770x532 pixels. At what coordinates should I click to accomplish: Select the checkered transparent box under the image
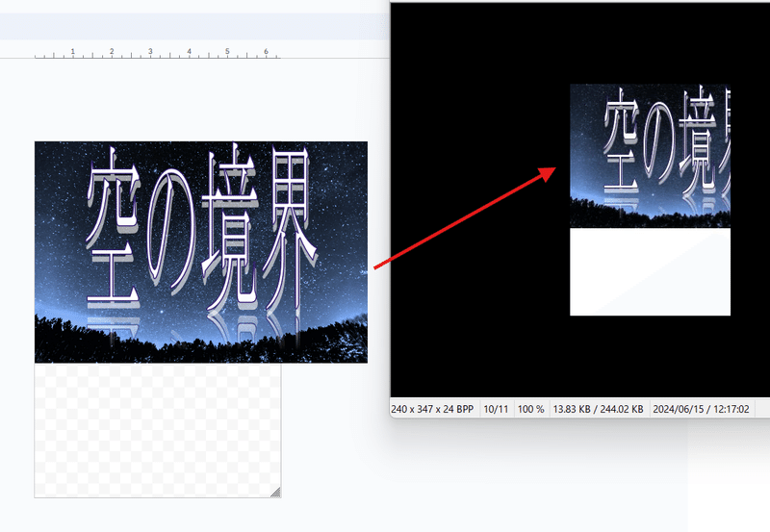(158, 430)
